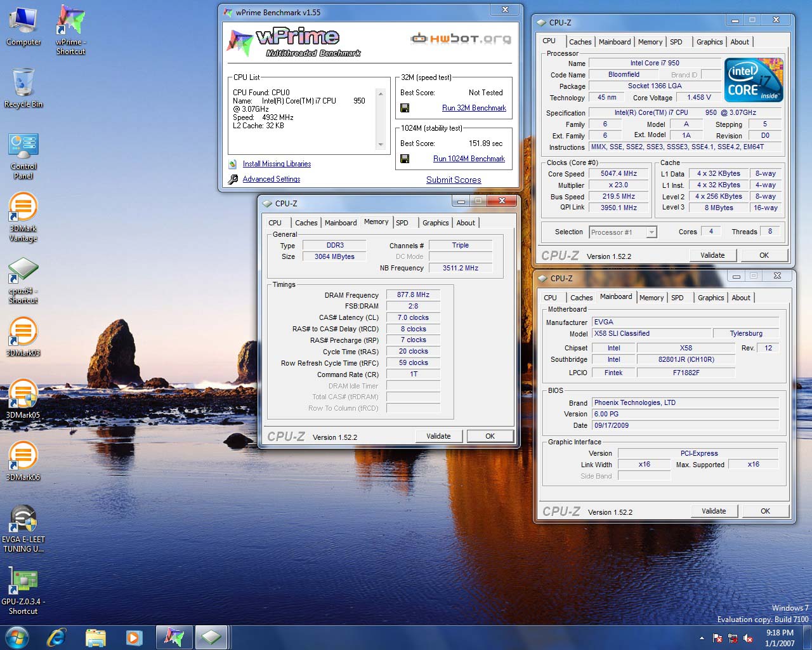Select the 3DMark Vantage shortcut icon
The height and width of the screenshot is (650, 812).
(x=23, y=218)
